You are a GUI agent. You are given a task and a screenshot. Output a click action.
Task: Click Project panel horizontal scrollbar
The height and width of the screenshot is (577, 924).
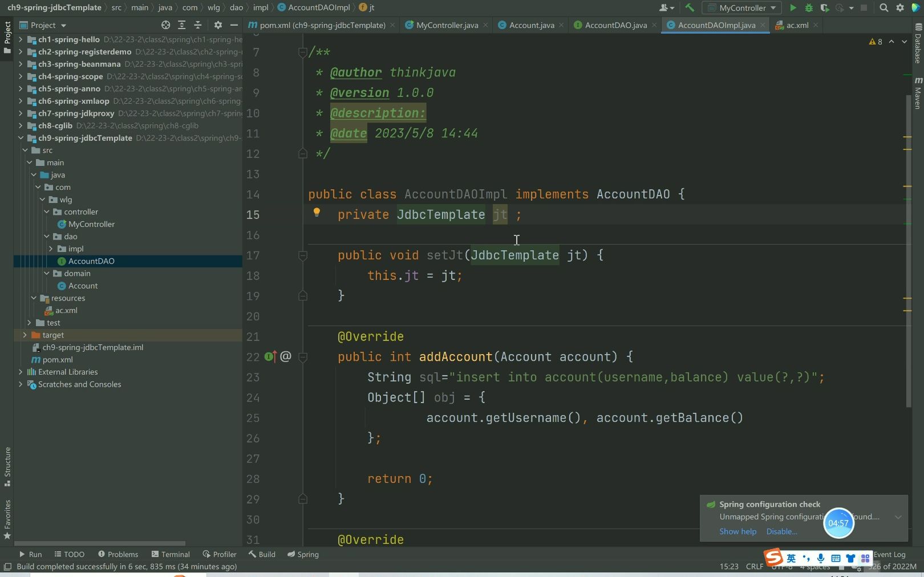coord(100,543)
